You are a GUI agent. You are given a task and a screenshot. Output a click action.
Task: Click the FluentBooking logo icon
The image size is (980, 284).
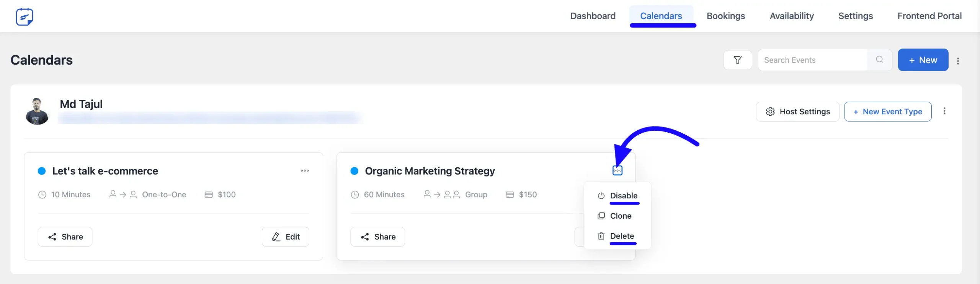pyautogui.click(x=24, y=17)
